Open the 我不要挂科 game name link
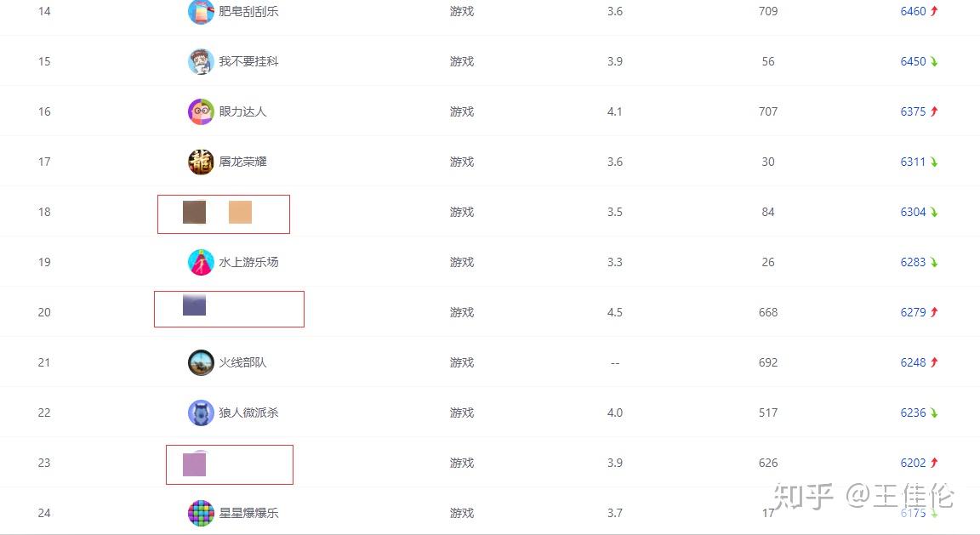This screenshot has width=980, height=535. pos(248,61)
